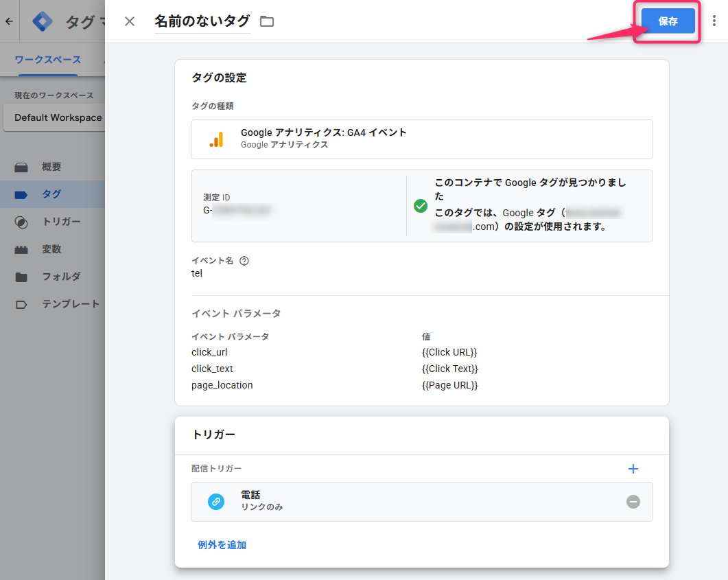
Task: Open 概要 in the sidebar
Action: [x=51, y=167]
